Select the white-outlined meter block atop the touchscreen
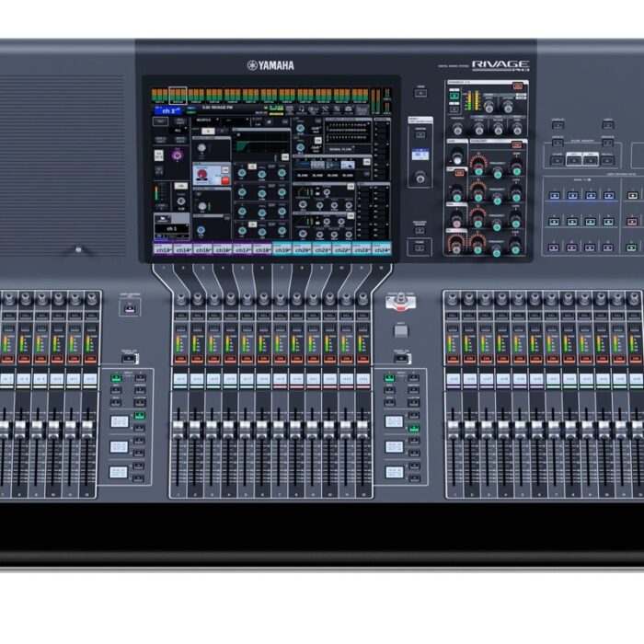 point(178,96)
